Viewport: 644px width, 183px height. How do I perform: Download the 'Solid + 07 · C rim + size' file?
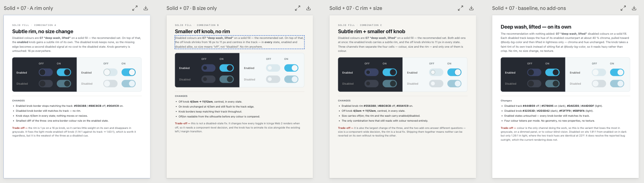[x=471, y=8]
